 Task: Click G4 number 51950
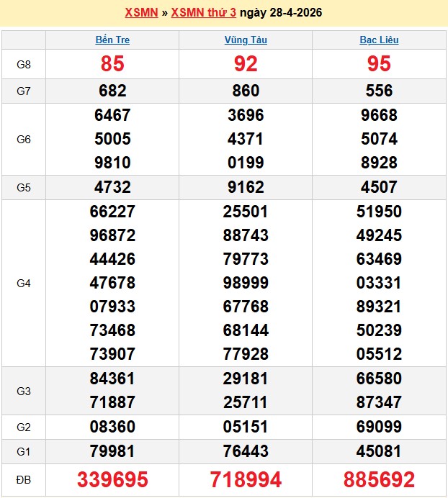[379, 212]
